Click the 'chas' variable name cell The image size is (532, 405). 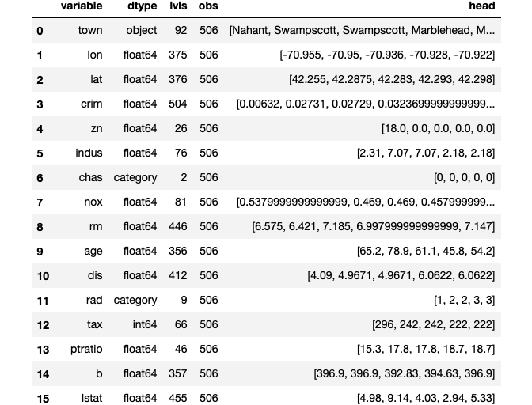[90, 178]
